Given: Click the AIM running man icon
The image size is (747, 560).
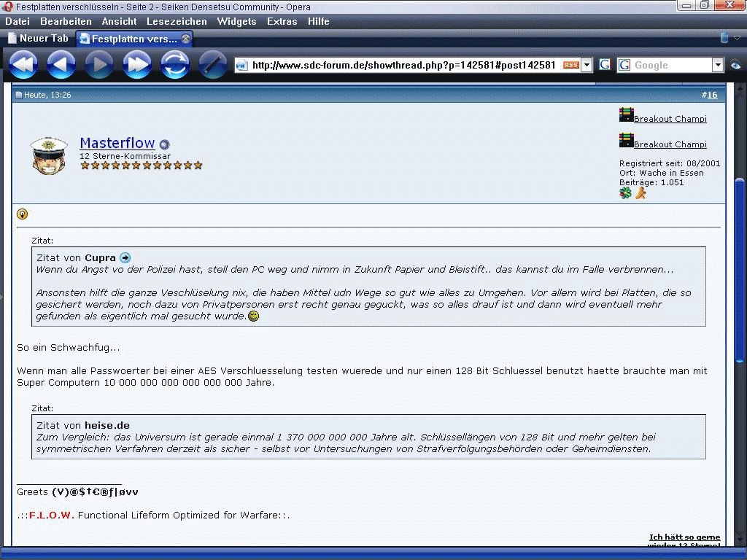Looking at the screenshot, I should 640,192.
